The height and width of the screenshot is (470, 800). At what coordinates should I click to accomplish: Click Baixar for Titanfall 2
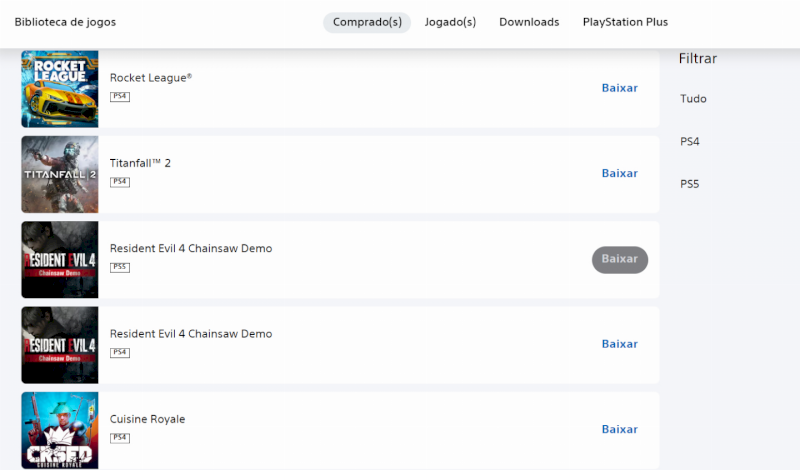click(619, 174)
